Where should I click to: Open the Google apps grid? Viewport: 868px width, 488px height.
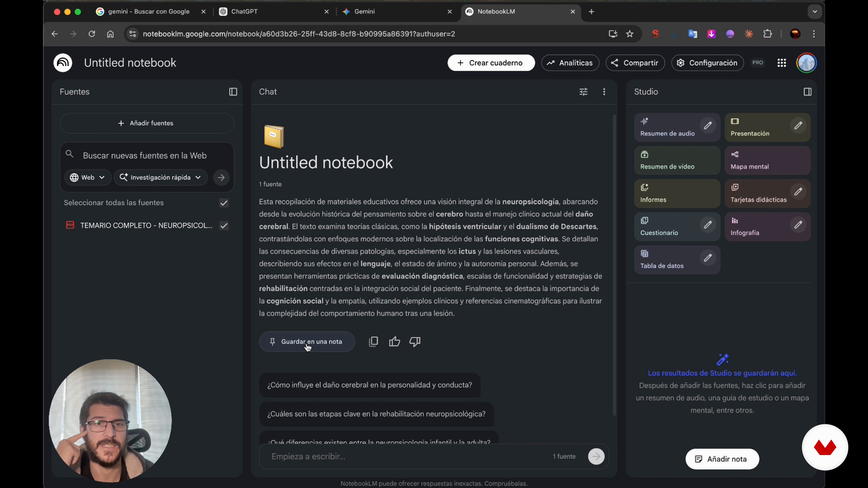[x=781, y=63]
